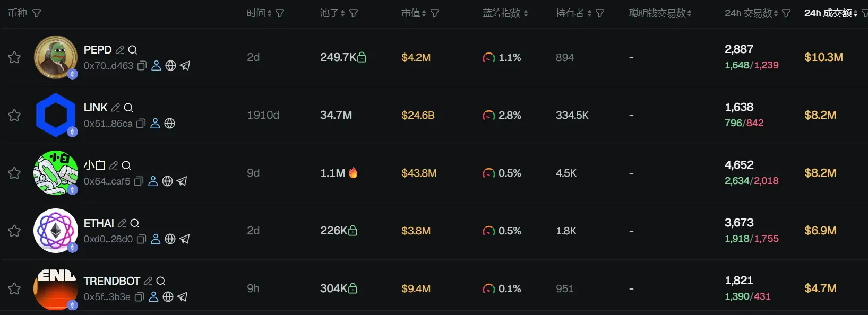This screenshot has height=315, width=868.
Task: Open the 持有者 holders filter funnel
Action: coord(600,13)
